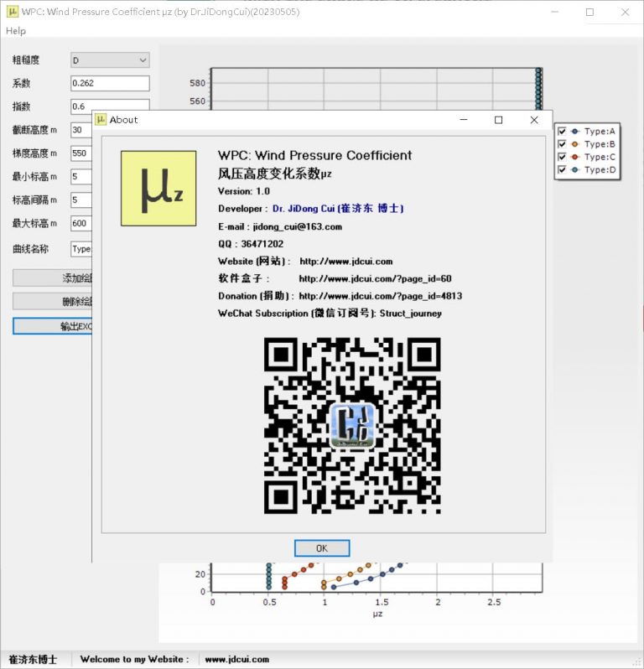Click the www.jdcui.com status bar link
This screenshot has height=669, width=644.
[x=236, y=660]
